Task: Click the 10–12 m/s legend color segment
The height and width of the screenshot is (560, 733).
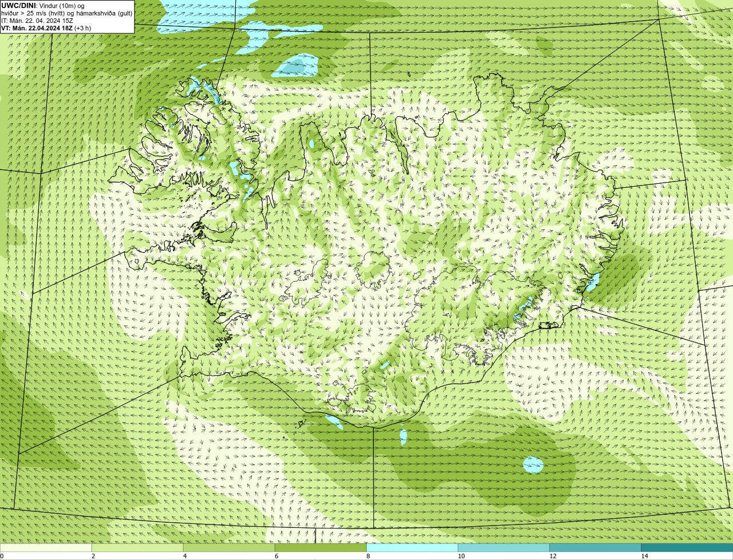Action: 504,547
